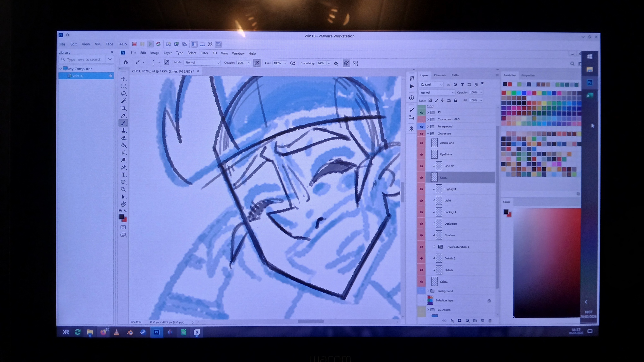Choose the Zoom tool
644x362 pixels.
click(x=123, y=190)
